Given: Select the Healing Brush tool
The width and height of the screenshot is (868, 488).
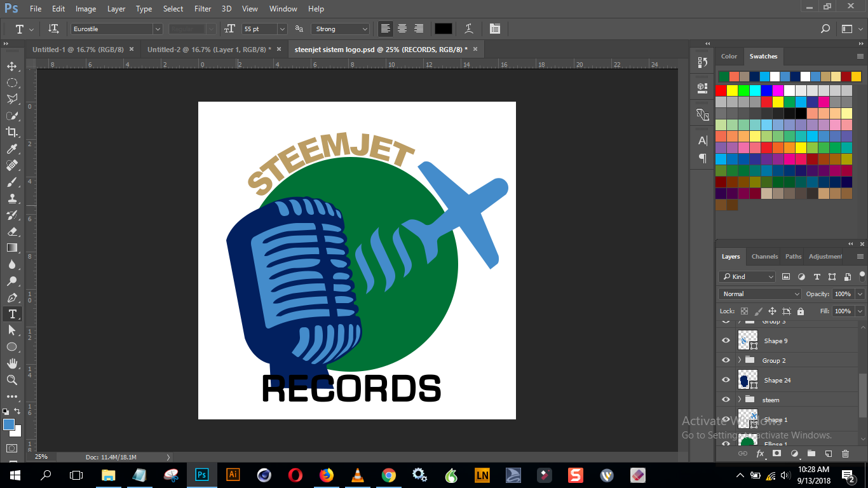Looking at the screenshot, I should 11,165.
